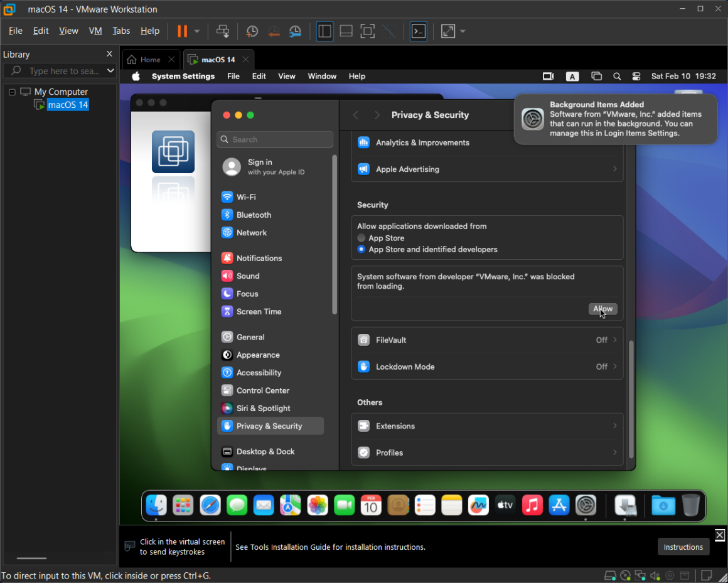Click the message log note status icon
Image resolution: width=728 pixels, height=583 pixels.
(706, 575)
